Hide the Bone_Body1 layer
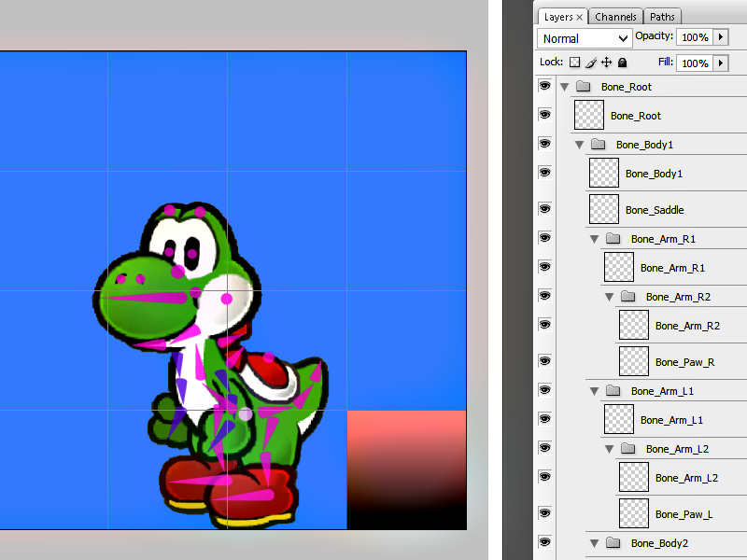This screenshot has height=560, width=747. coord(544,173)
